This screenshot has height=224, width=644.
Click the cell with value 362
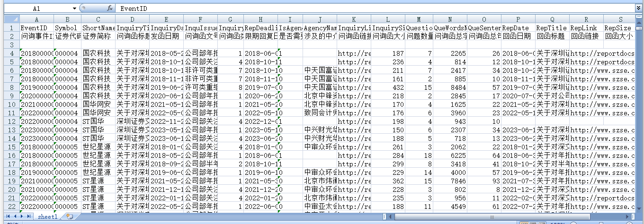388,181
